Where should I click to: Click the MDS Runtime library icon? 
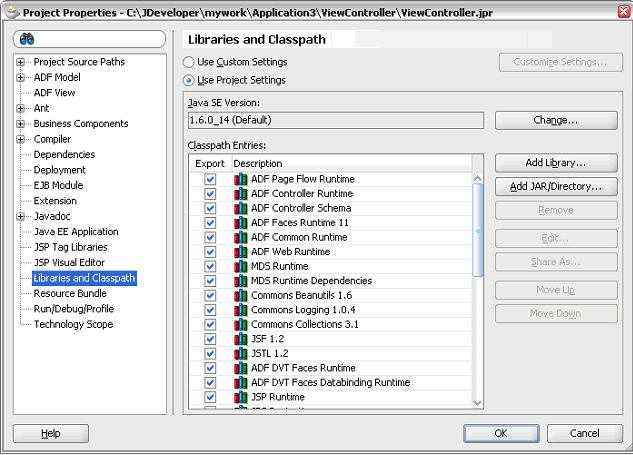pyautogui.click(x=240, y=267)
